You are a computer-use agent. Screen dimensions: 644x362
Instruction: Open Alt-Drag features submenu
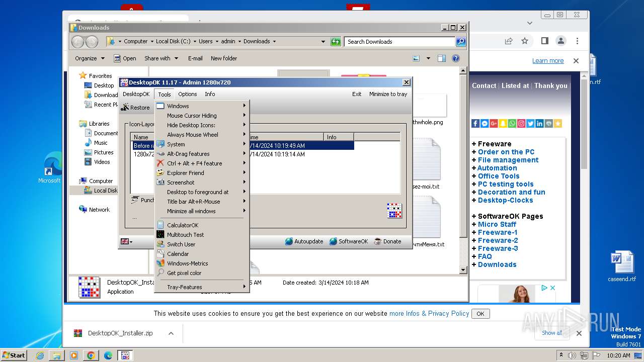click(202, 154)
